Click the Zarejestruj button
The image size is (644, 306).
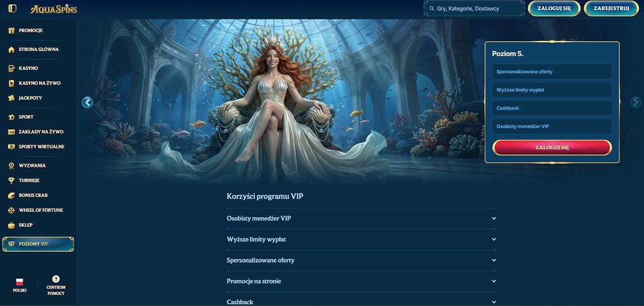[x=611, y=8]
